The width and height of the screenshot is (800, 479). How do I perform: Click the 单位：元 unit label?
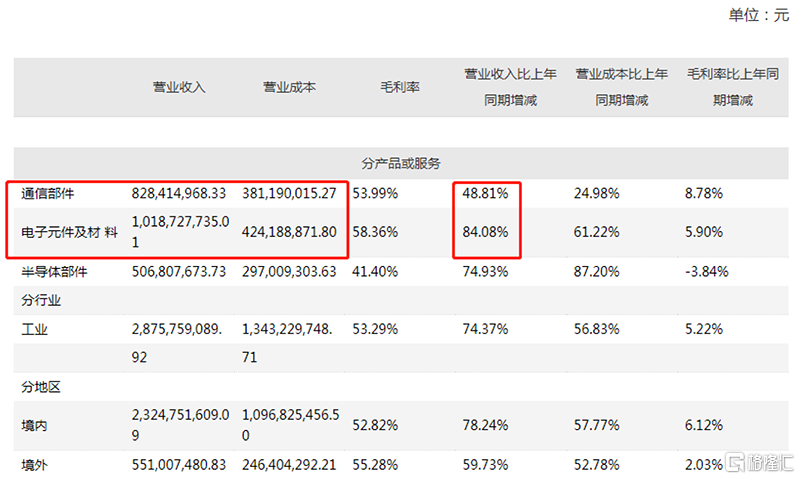pos(759,15)
